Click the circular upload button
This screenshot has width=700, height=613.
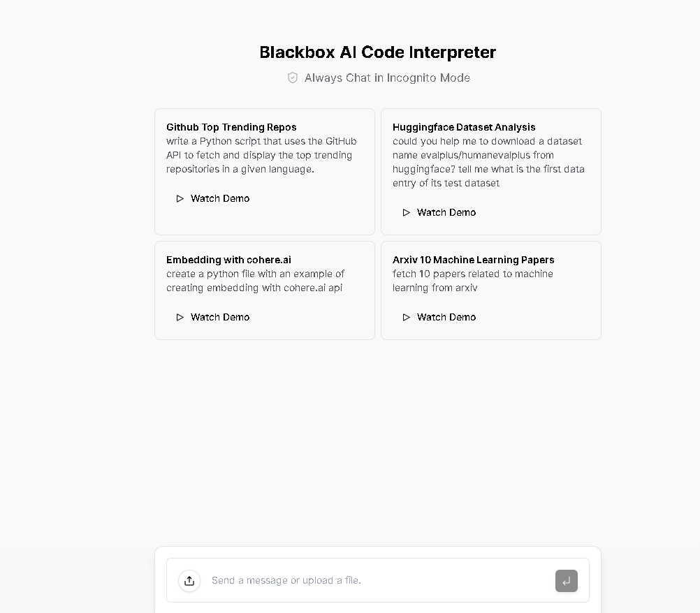(189, 580)
